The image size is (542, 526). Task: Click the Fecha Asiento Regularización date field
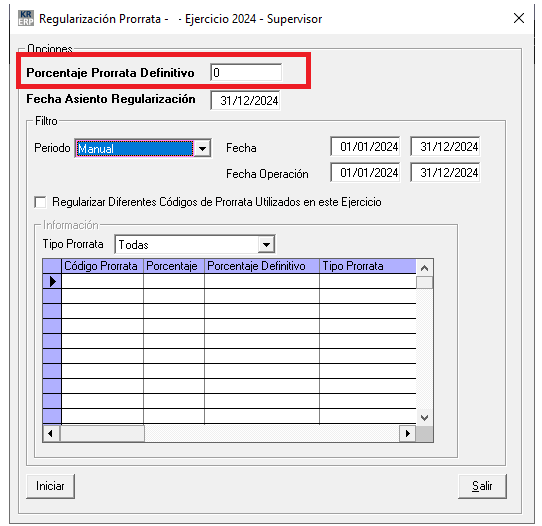(x=245, y=101)
